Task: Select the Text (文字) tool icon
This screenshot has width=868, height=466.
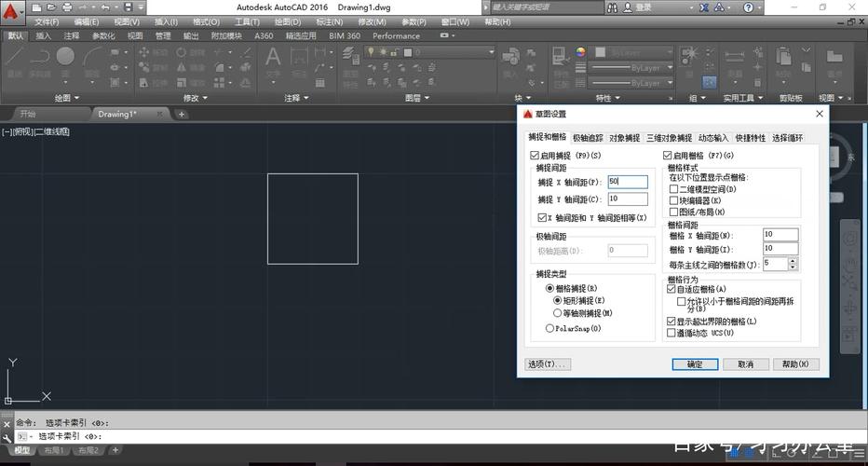Action: pos(273,58)
